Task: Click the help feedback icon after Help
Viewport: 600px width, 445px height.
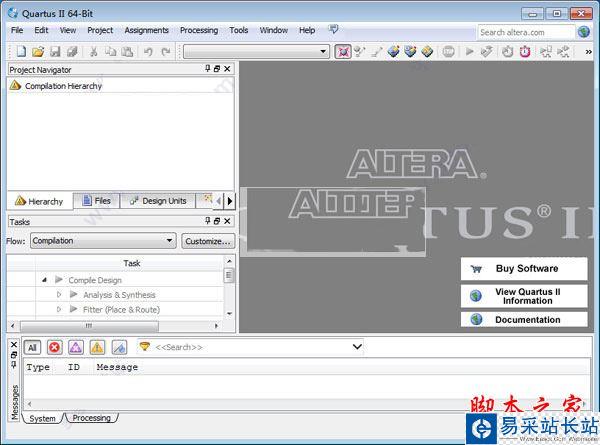Action: coord(333,29)
